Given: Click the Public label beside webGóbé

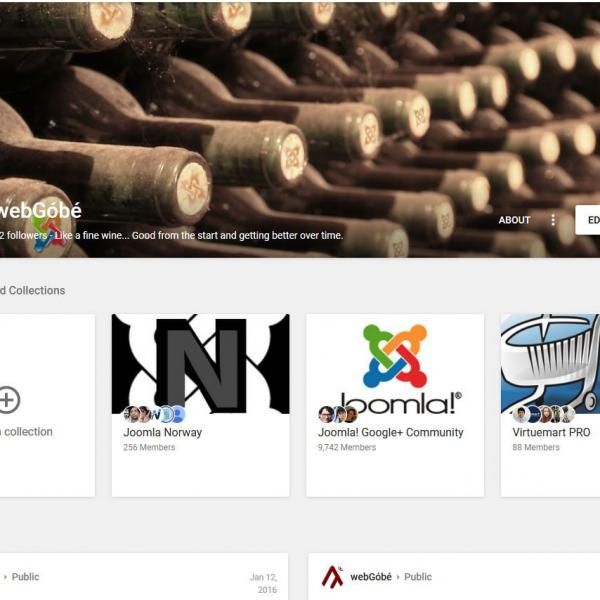Looking at the screenshot, I should [418, 577].
